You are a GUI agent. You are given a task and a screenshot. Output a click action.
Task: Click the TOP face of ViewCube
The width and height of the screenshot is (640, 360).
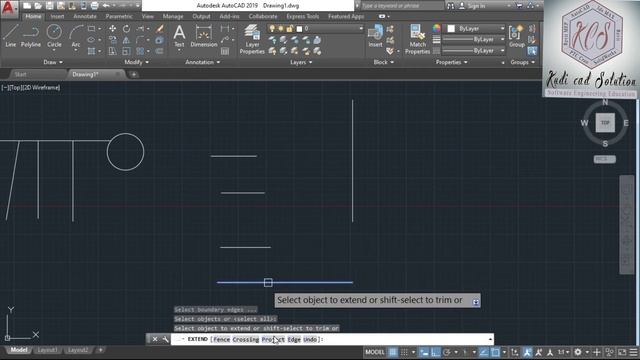pos(605,122)
